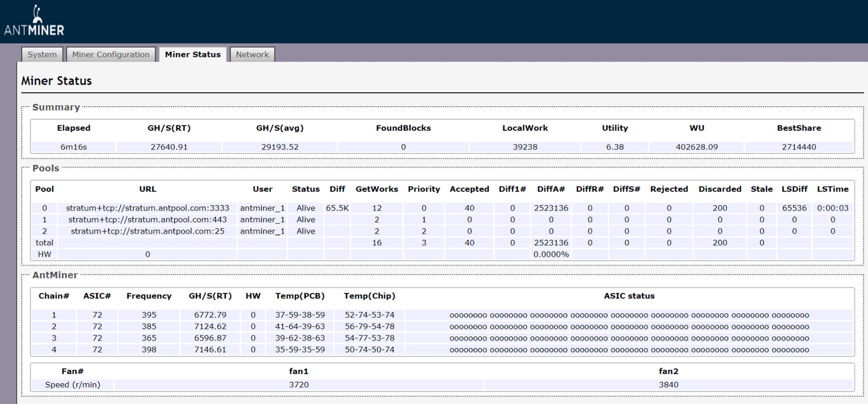
Task: Select pool URL ending in port 25
Action: coord(148,231)
